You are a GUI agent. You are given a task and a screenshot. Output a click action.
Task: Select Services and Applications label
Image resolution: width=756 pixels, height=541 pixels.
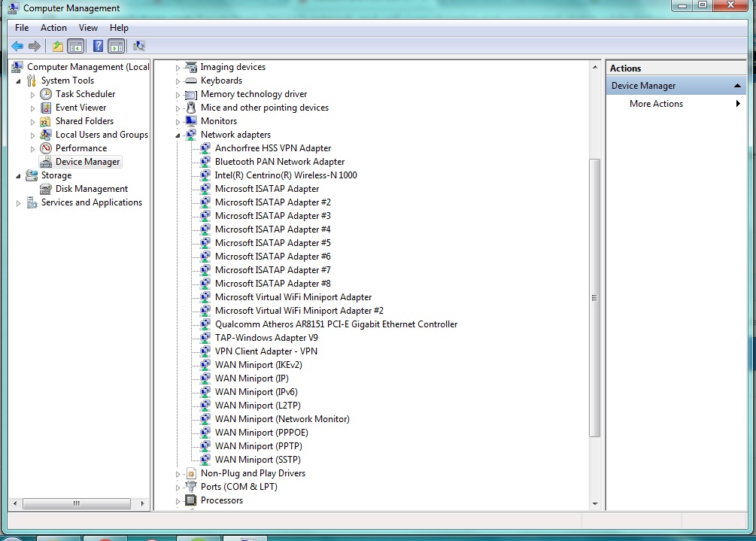[x=92, y=202]
